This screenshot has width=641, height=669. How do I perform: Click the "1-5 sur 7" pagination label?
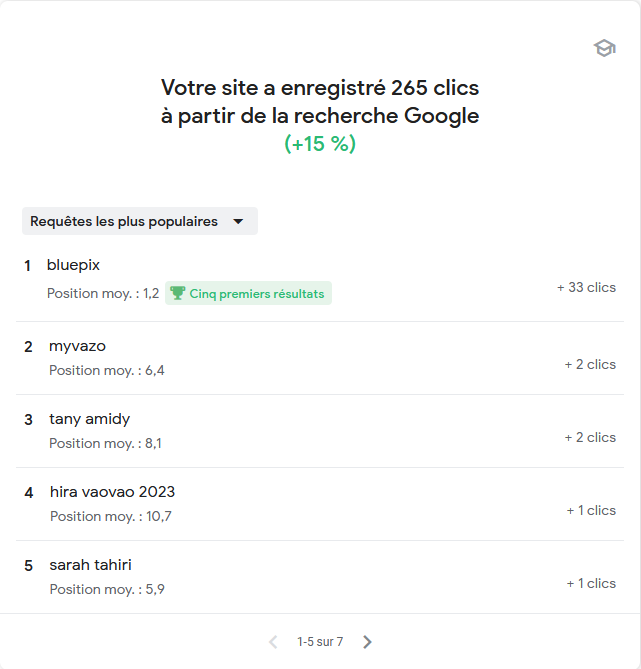click(x=320, y=642)
